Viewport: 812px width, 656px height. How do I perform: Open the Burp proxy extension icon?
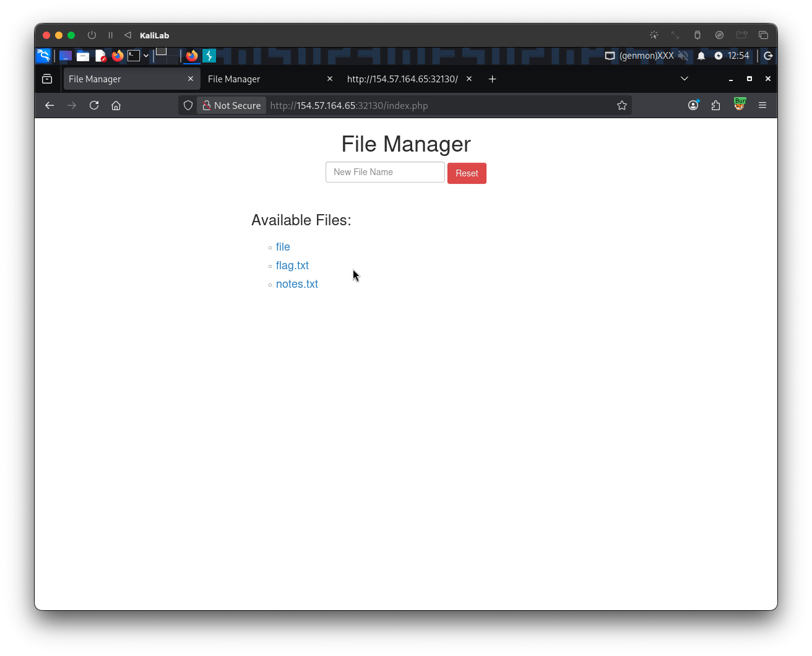point(740,105)
